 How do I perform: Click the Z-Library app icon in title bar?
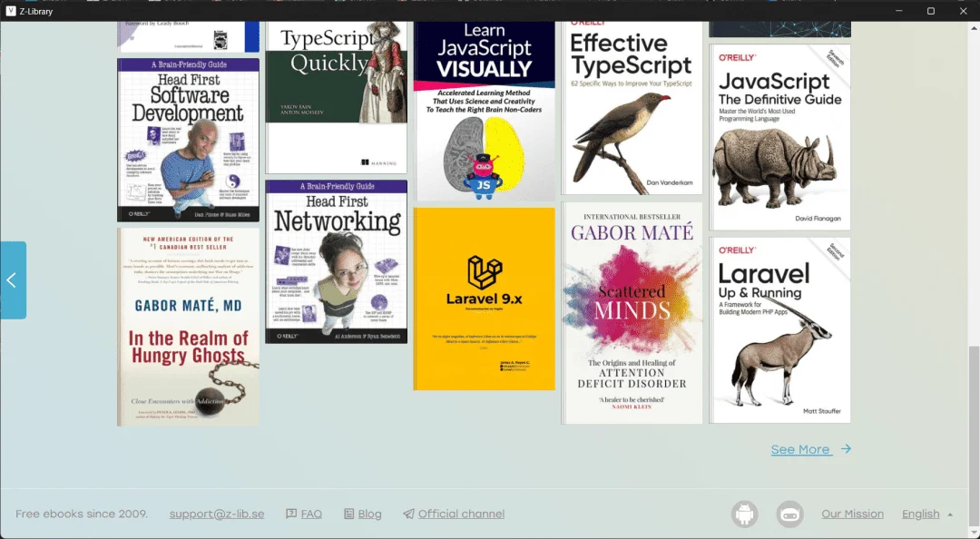click(11, 11)
